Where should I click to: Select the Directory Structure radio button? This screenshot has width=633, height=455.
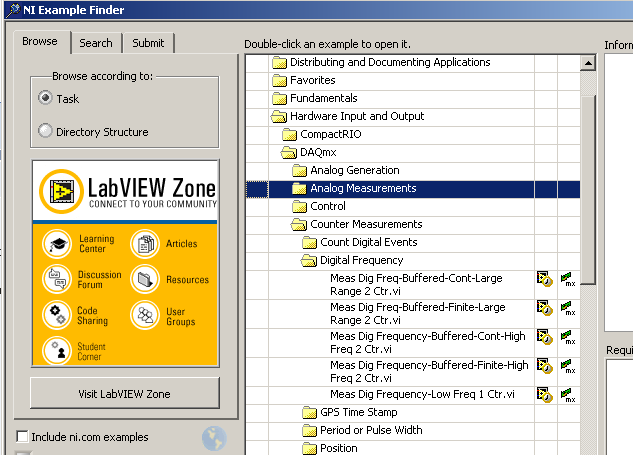coord(45,130)
